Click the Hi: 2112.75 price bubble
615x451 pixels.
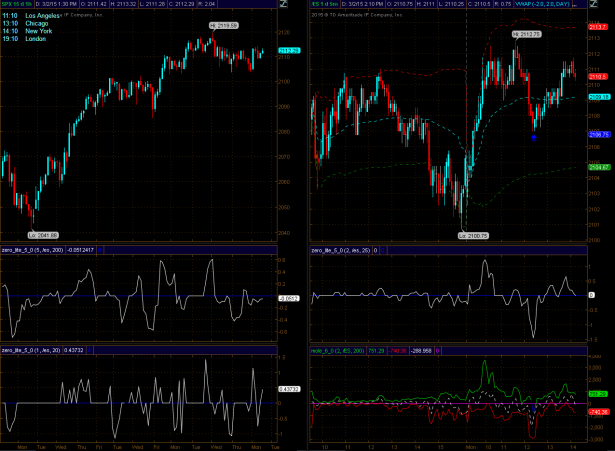(x=527, y=35)
